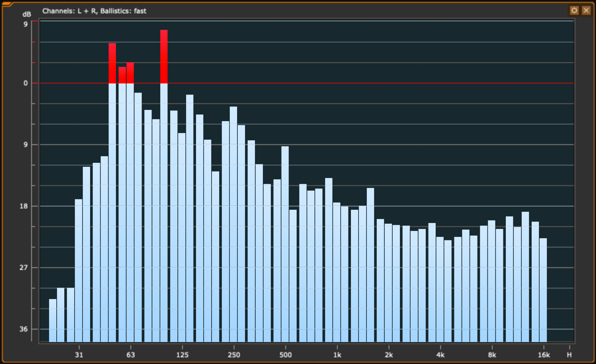Viewport: 596px width, 364px height.
Task: Click the 250 frequency axis label
Action: click(x=234, y=355)
